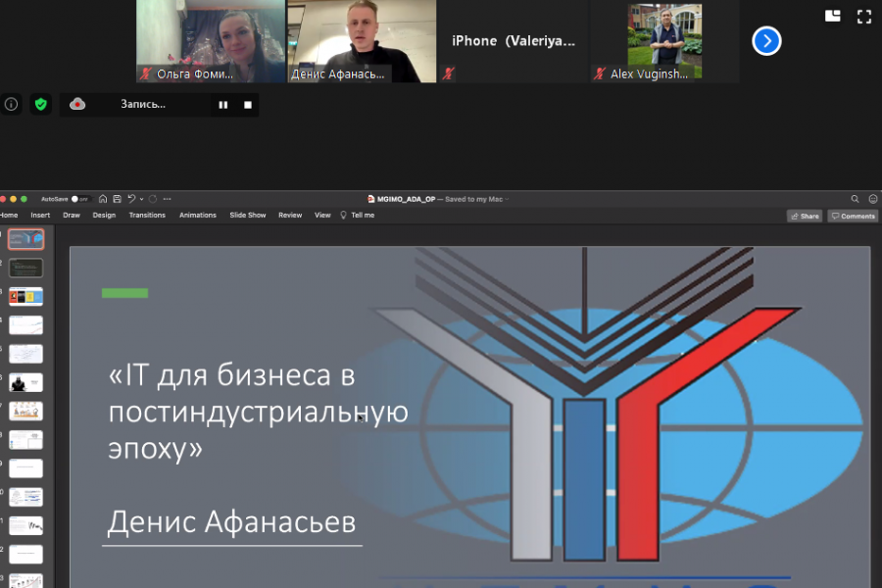Click the Tell me lightbulb icon

343,215
